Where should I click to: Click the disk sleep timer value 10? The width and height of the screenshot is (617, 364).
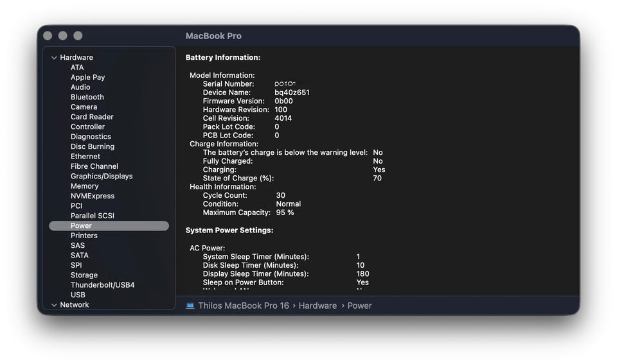[361, 266]
